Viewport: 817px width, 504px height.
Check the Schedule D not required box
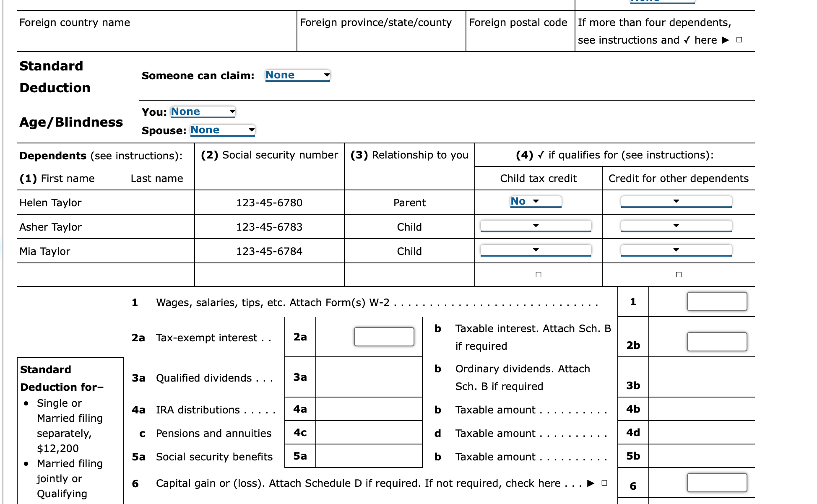604,483
